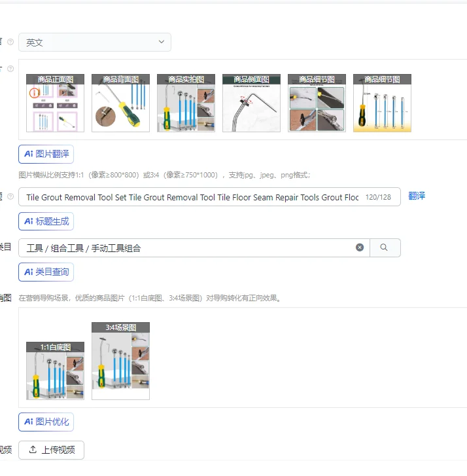The width and height of the screenshot is (467, 476).
Task: Click the 上传视频 upload button
Action: pos(51,450)
